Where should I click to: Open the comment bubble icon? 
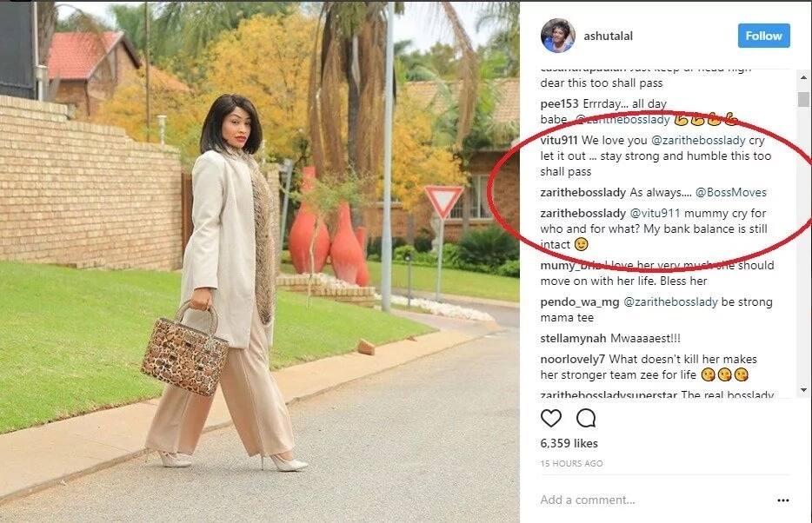click(x=586, y=418)
